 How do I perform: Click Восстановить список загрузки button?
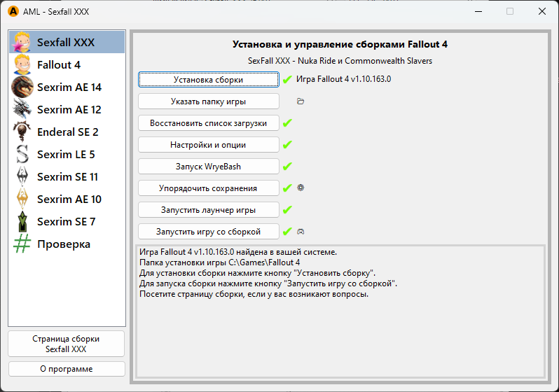(x=209, y=123)
